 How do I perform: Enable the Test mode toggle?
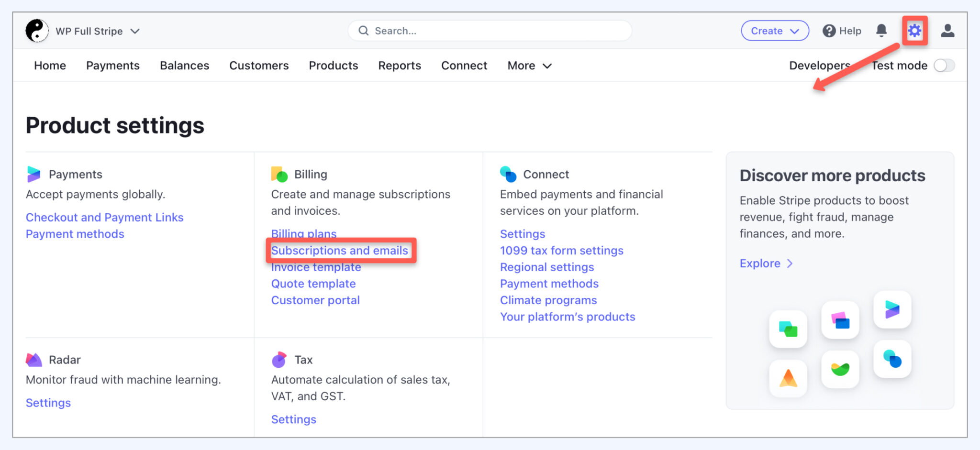[944, 66]
